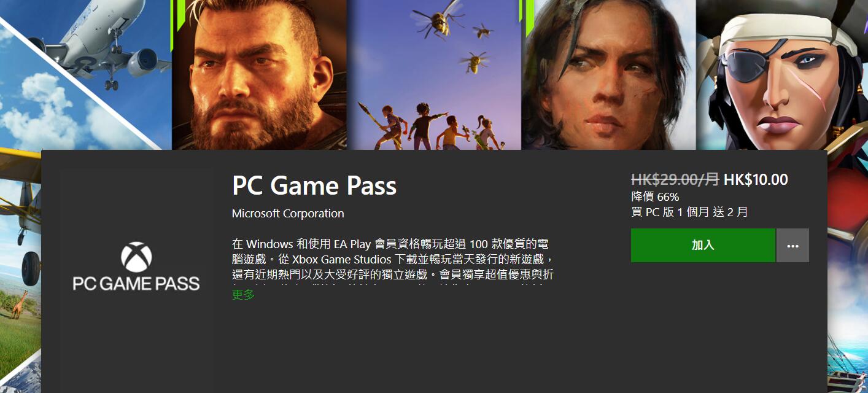Select the PC GAME PASS wordmark under Xbox icon

136,284
